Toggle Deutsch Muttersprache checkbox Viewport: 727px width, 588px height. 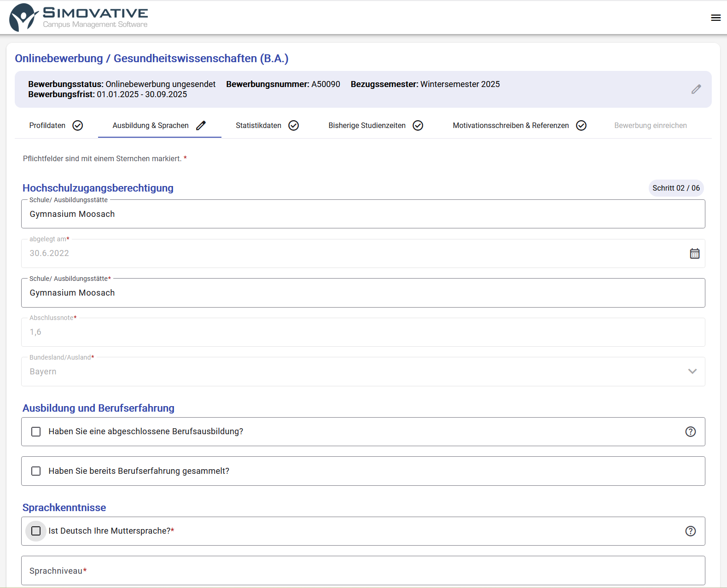36,531
